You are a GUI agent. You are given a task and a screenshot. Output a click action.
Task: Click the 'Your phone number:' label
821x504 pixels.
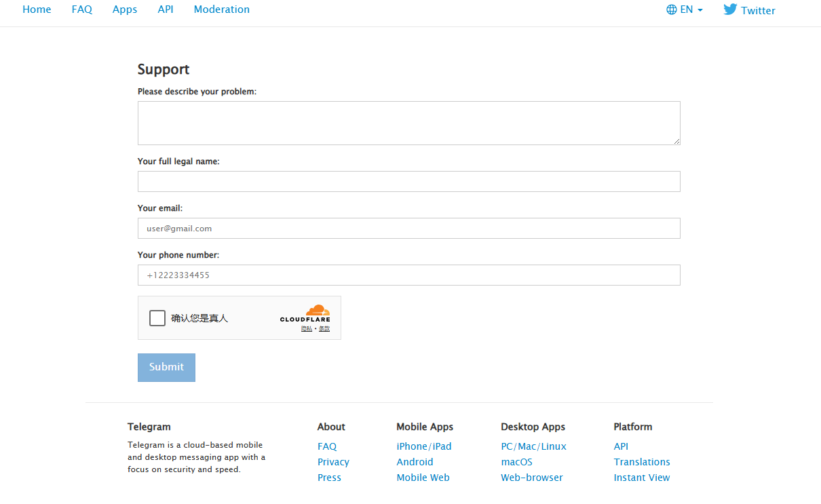(x=178, y=255)
